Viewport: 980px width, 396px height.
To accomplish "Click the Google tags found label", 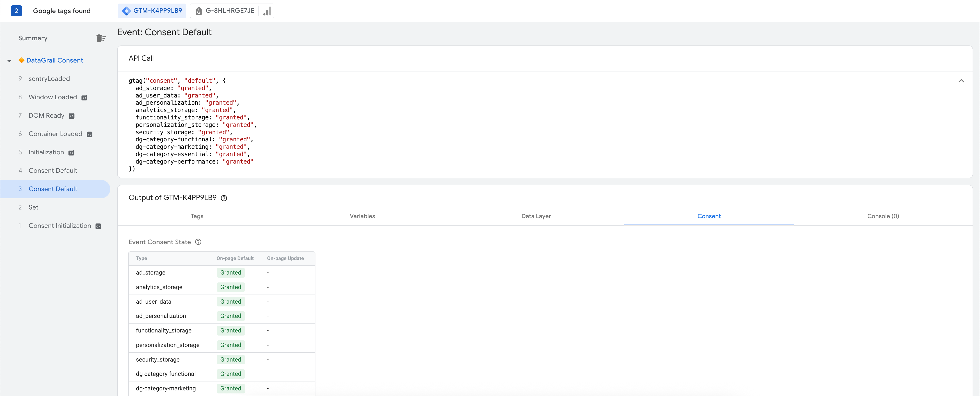I will coord(62,11).
